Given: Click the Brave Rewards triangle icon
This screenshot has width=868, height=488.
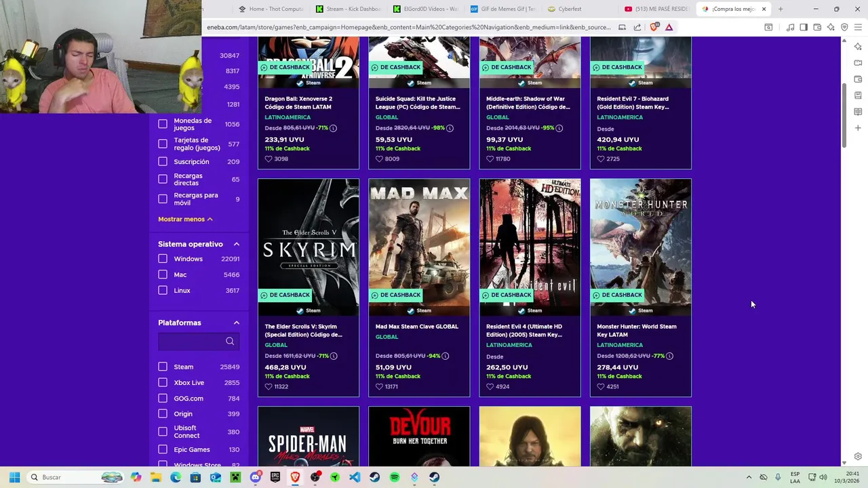Looking at the screenshot, I should coord(669,27).
